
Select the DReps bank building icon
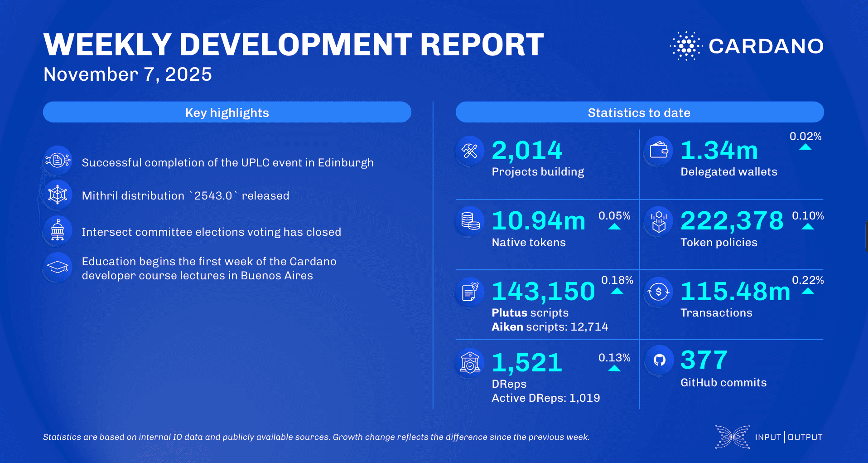470,363
